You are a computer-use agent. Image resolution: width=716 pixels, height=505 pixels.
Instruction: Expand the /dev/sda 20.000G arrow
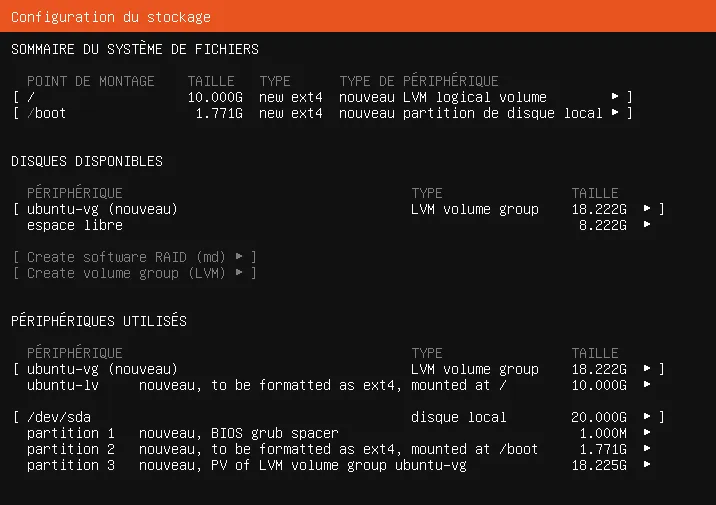647,416
